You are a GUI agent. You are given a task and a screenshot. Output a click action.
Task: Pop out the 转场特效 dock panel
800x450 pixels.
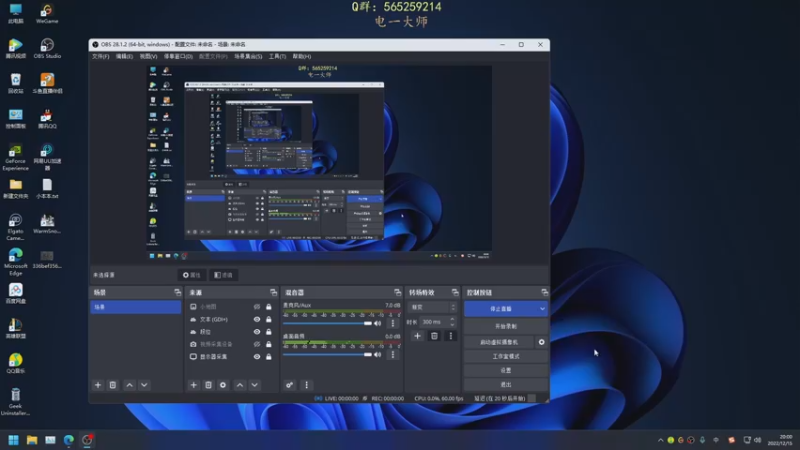[455, 292]
